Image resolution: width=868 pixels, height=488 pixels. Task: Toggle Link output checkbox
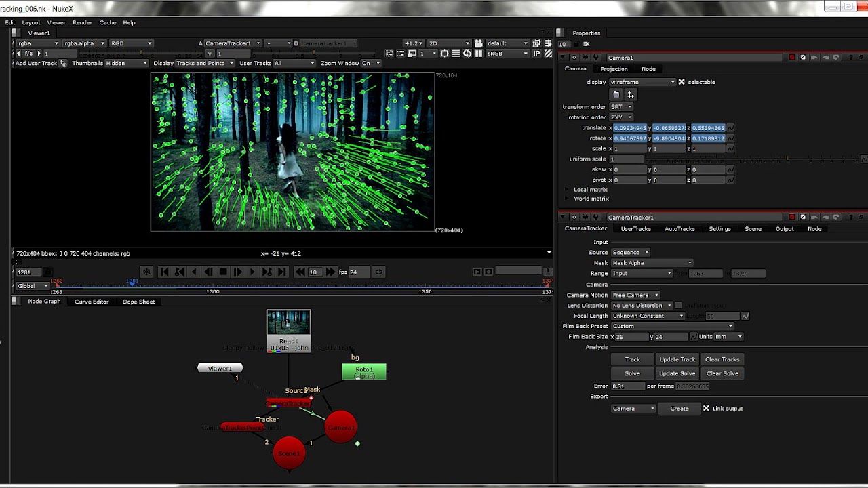[x=706, y=409]
